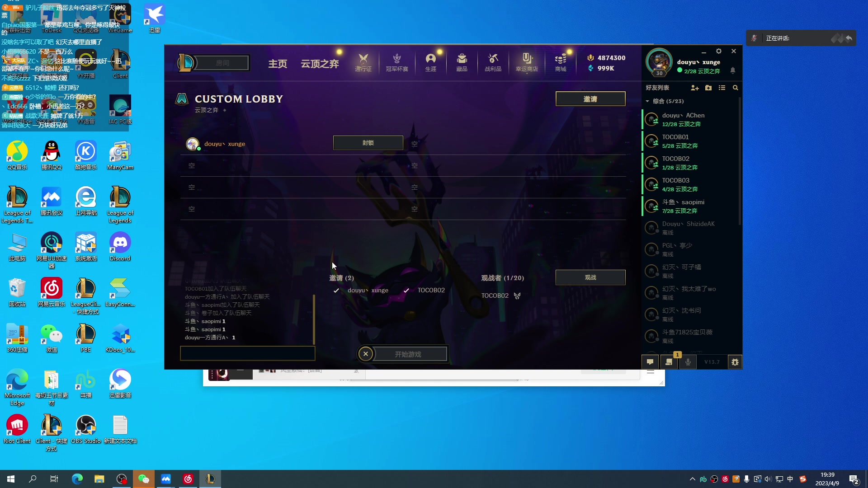This screenshot has width=868, height=488.
Task: Open the Riot Client desktop icon
Action: pyautogui.click(x=17, y=429)
